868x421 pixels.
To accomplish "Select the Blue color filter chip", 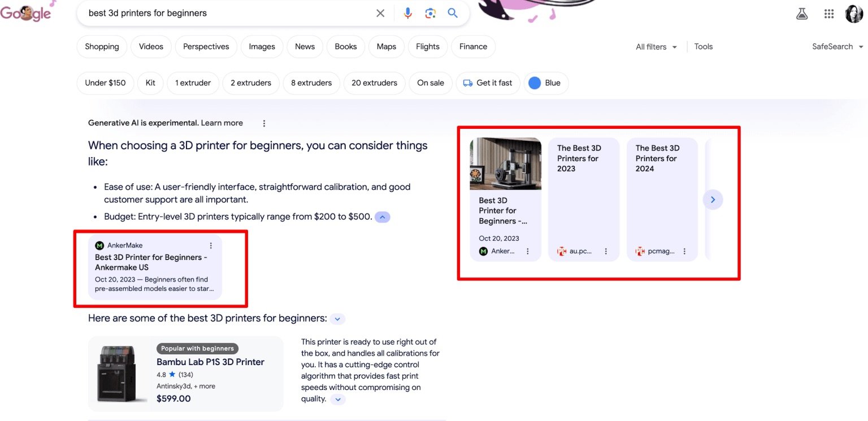I will coord(546,83).
